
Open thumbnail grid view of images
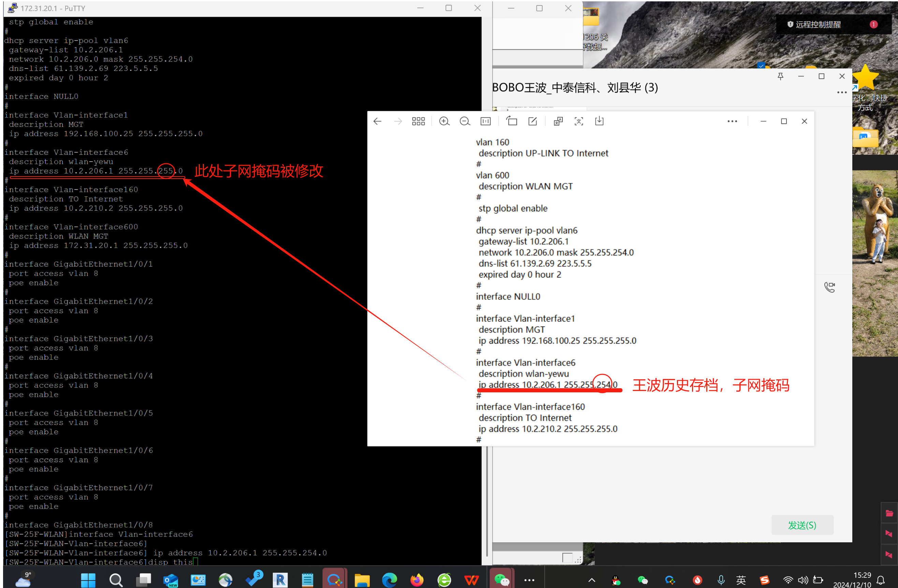(x=418, y=121)
